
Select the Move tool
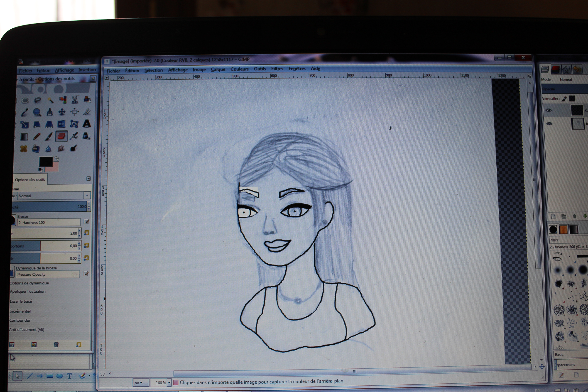tap(62, 112)
